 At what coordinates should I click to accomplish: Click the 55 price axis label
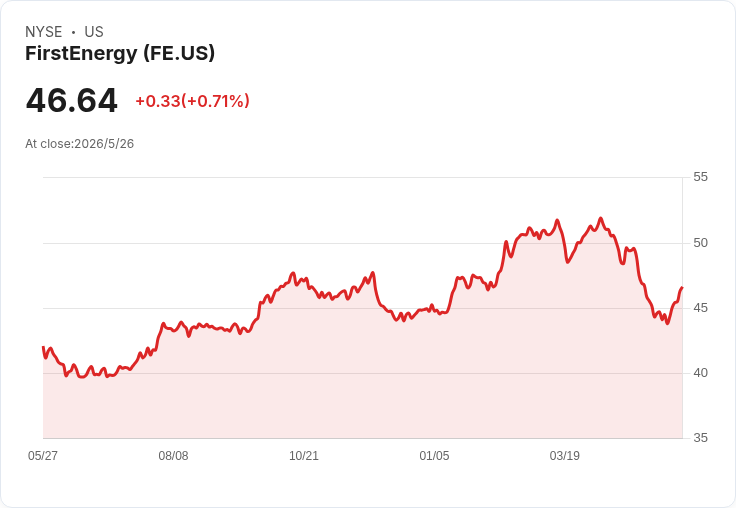(700, 177)
